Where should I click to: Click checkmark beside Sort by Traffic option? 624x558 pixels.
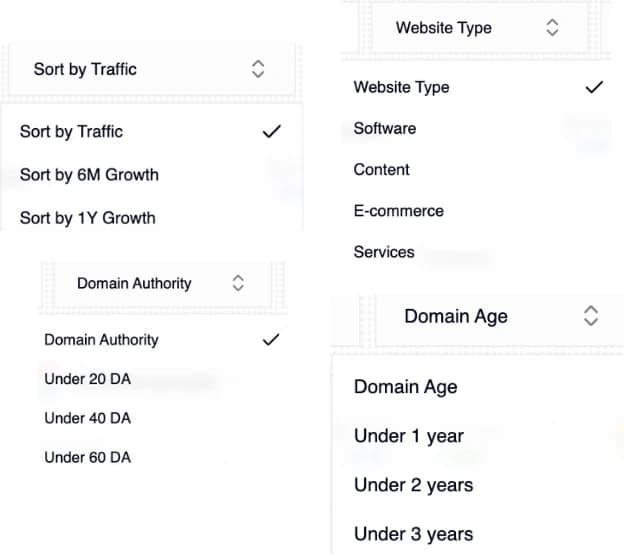tap(270, 131)
